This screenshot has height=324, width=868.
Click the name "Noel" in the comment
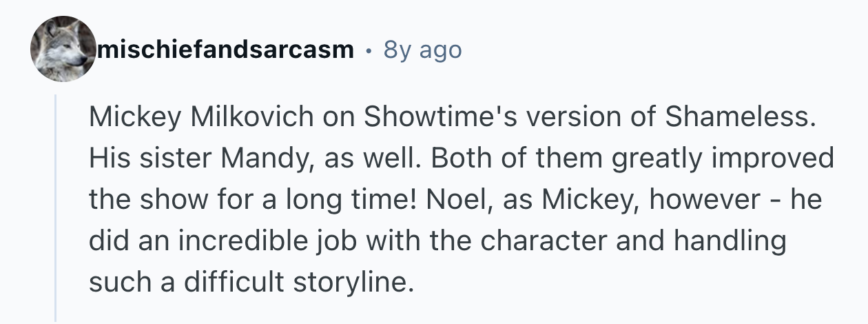point(455,200)
